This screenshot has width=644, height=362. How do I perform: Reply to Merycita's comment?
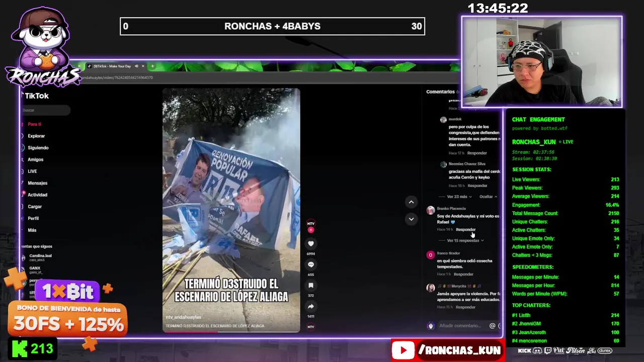pyautogui.click(x=465, y=307)
